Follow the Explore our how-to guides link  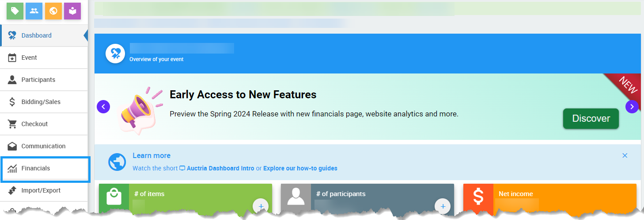(300, 168)
